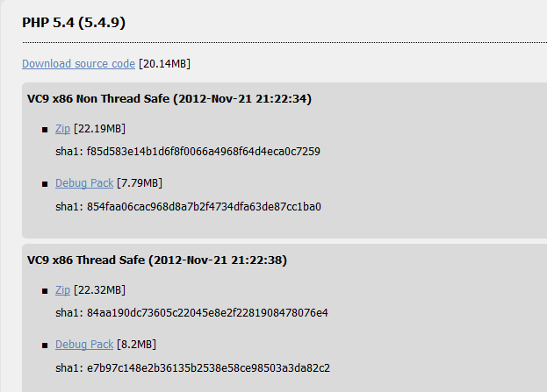
Task: Download Debug Pack 8.2MB link
Action: 84,345
